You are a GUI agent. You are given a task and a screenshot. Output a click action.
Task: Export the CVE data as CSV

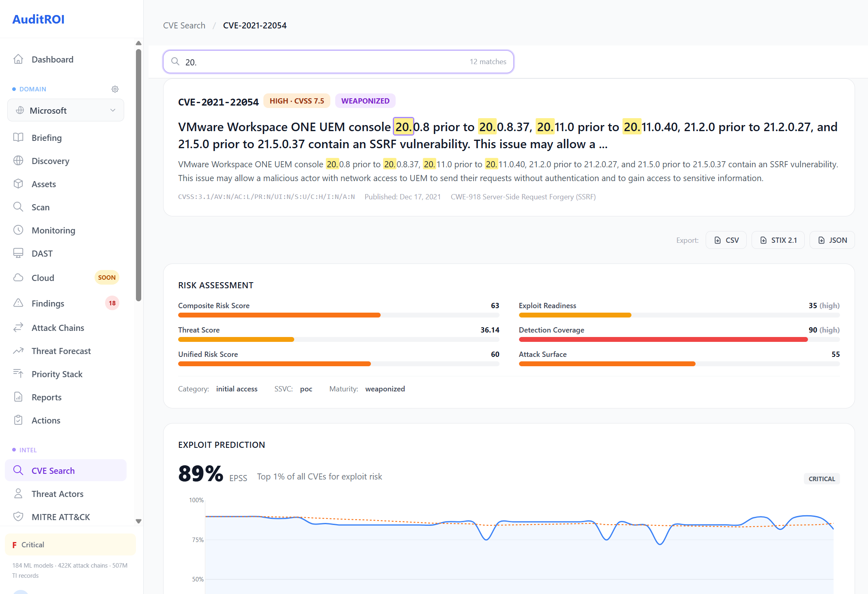(x=726, y=240)
